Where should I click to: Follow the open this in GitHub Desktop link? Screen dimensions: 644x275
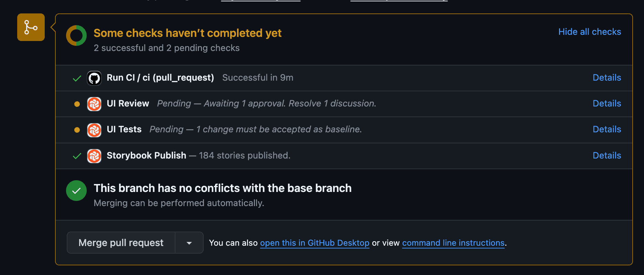pos(315,243)
